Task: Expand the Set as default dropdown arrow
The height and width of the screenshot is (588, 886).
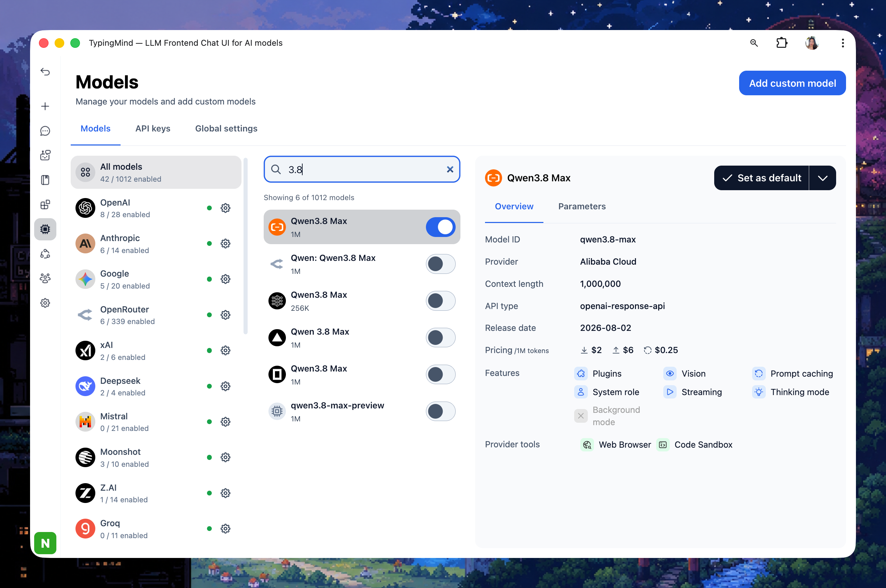Action: click(822, 178)
